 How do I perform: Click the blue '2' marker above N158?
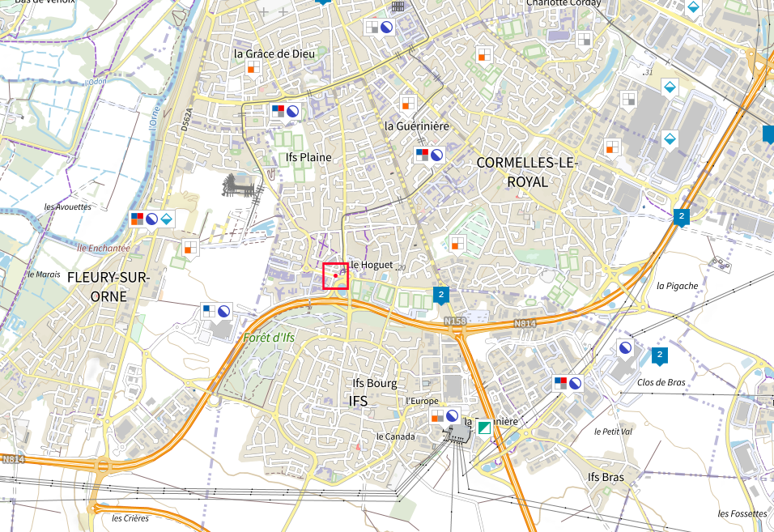pyautogui.click(x=441, y=295)
